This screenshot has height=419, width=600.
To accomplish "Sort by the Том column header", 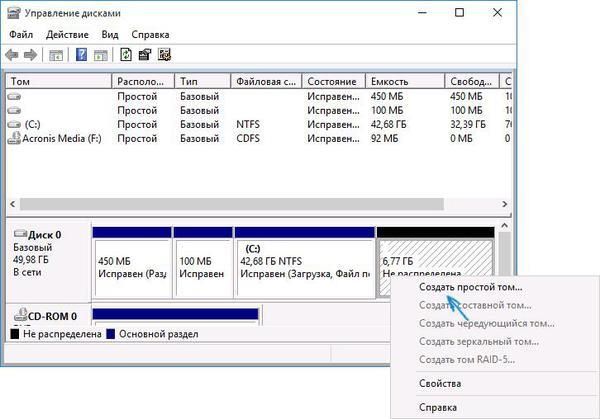I will (x=59, y=82).
